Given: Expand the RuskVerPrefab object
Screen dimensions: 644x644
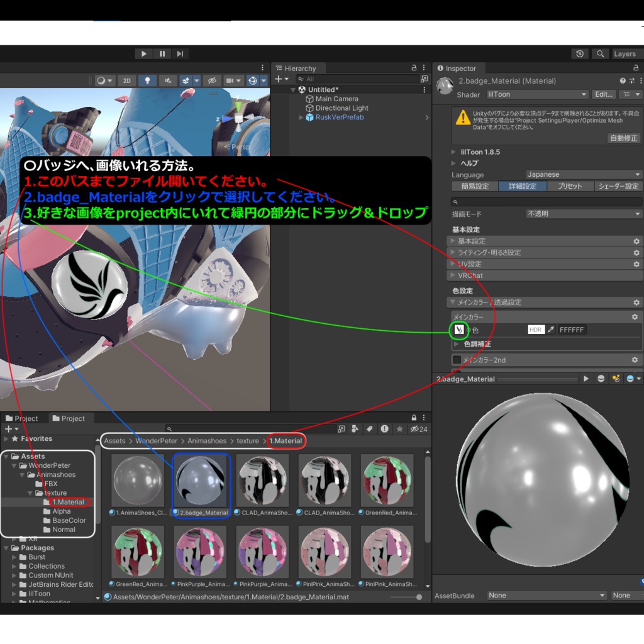Looking at the screenshot, I should pos(301,117).
